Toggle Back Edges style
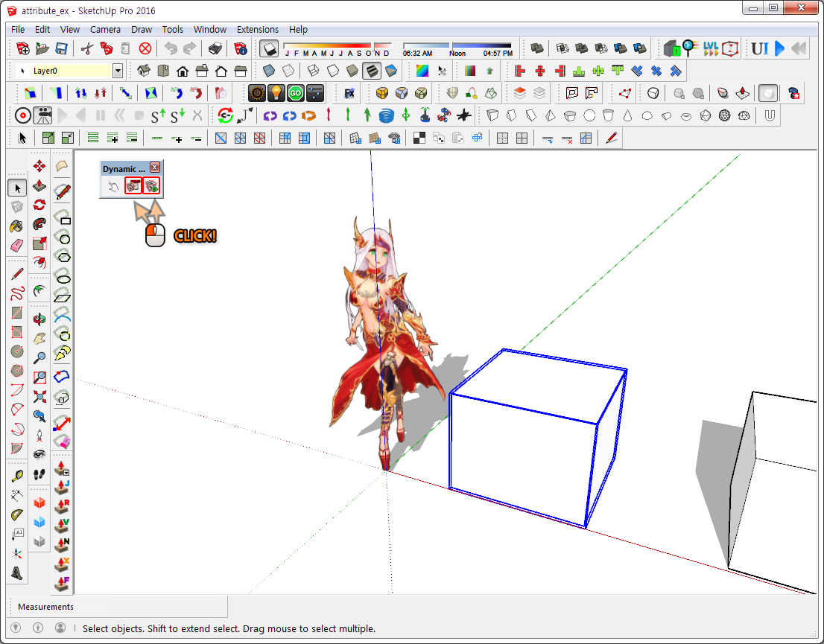 (x=288, y=71)
